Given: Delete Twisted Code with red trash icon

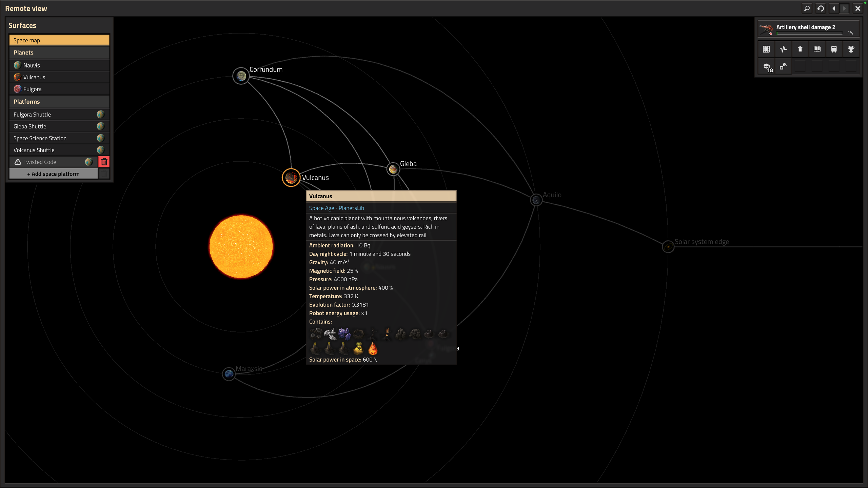Looking at the screenshot, I should [x=104, y=162].
